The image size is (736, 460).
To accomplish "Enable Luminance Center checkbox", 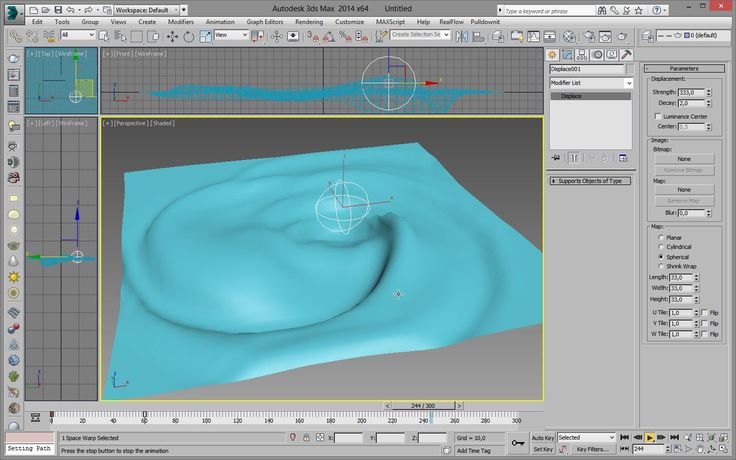I will 658,116.
